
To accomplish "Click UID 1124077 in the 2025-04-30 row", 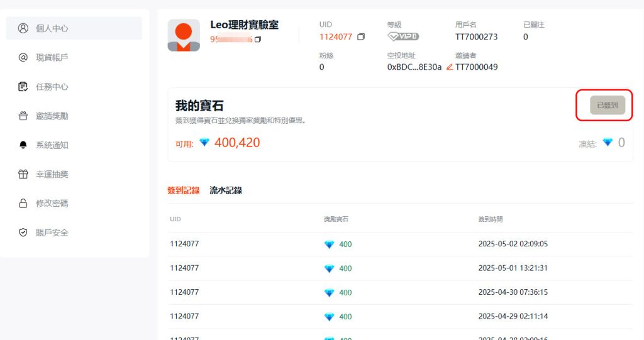I will click(x=184, y=292).
